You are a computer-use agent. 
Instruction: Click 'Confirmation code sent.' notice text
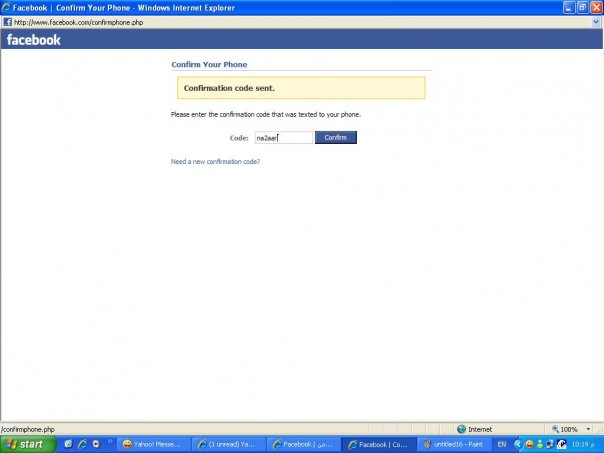pos(229,88)
